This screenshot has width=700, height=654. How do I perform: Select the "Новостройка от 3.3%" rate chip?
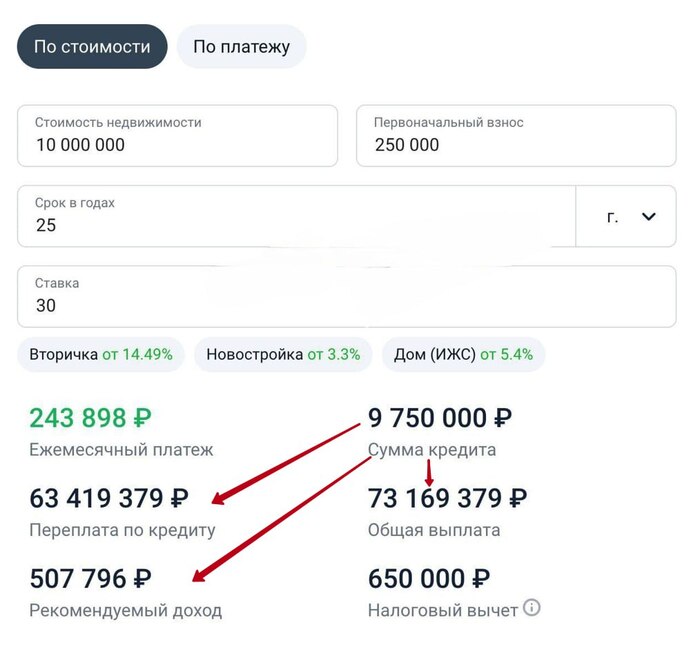[x=283, y=354]
